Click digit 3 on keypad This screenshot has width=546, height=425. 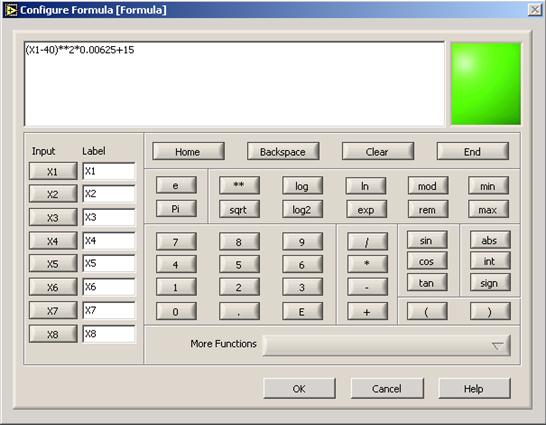[x=302, y=287]
